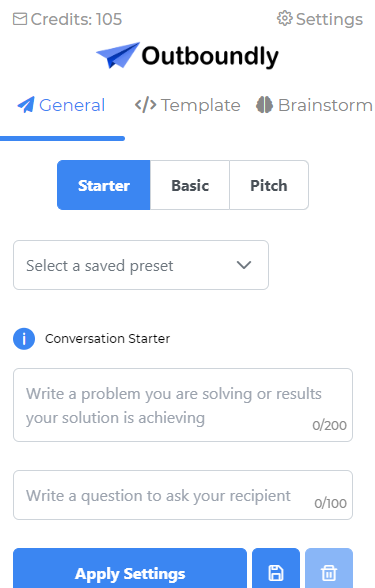The width and height of the screenshot is (375, 588).
Task: Save preset with the floppy disk button
Action: click(x=276, y=570)
